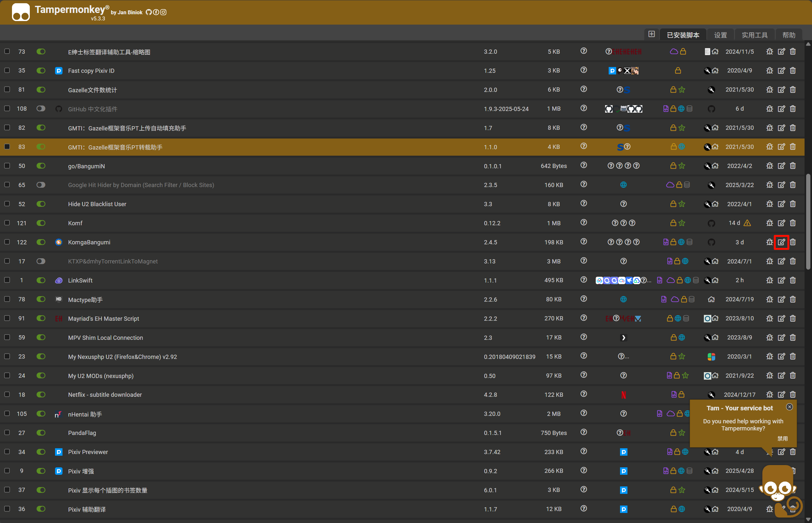This screenshot has width=812, height=523.
Task: Click last-updated date 2025/3/22
Action: pos(739,185)
